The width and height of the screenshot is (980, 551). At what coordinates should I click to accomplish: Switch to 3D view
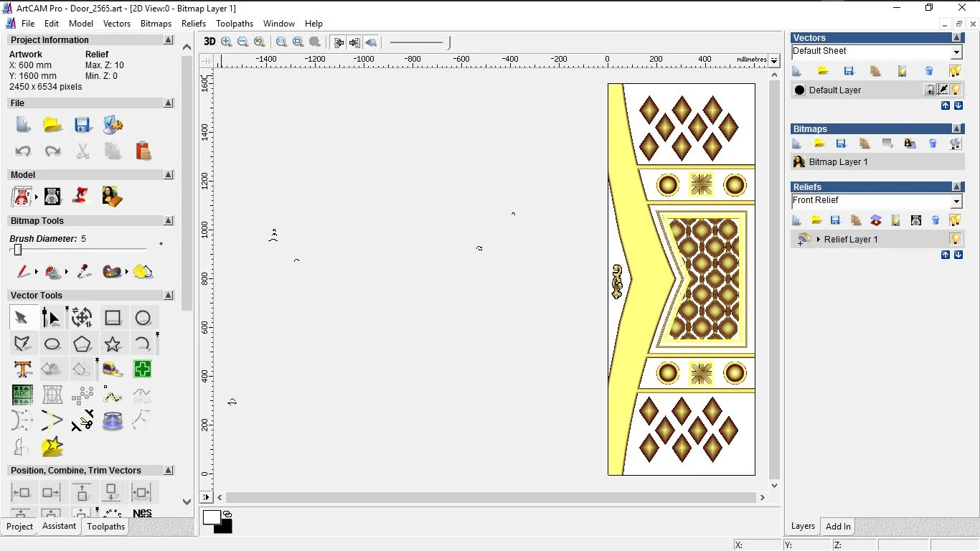coord(209,42)
